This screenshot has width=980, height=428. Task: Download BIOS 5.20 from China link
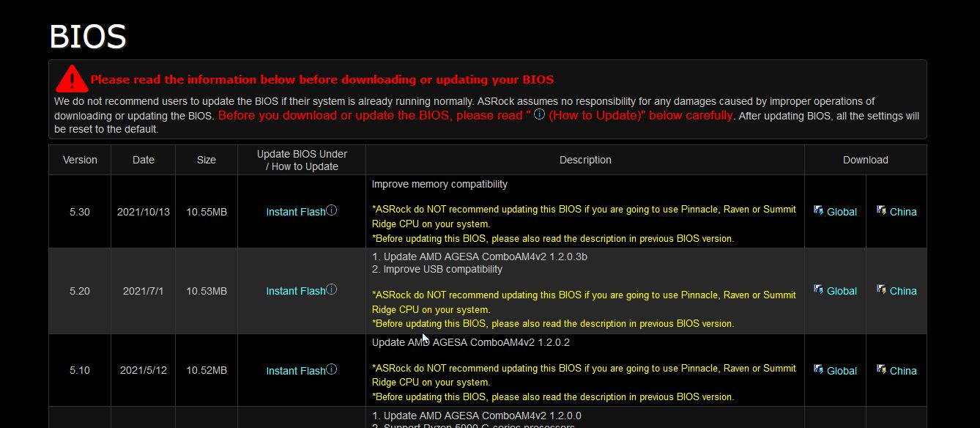tap(903, 291)
